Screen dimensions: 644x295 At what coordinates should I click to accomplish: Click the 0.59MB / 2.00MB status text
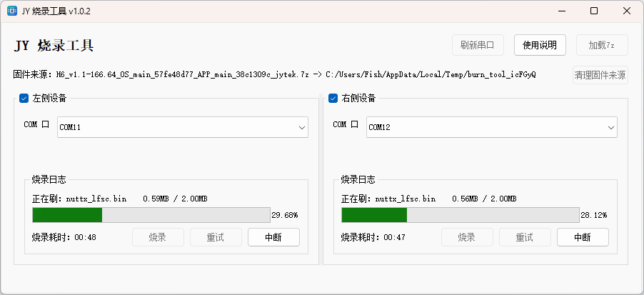(176, 199)
